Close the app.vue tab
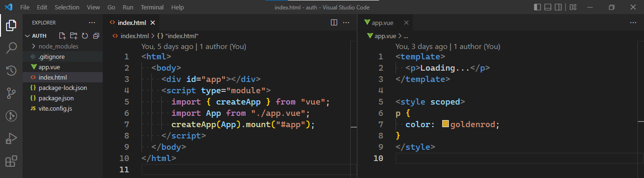The height and width of the screenshot is (178, 644). [406, 23]
